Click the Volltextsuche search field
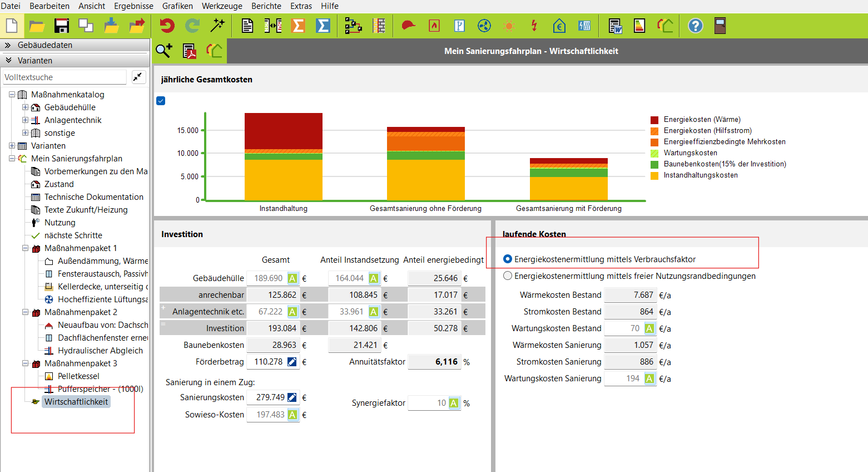This screenshot has width=868, height=472. coord(65,77)
